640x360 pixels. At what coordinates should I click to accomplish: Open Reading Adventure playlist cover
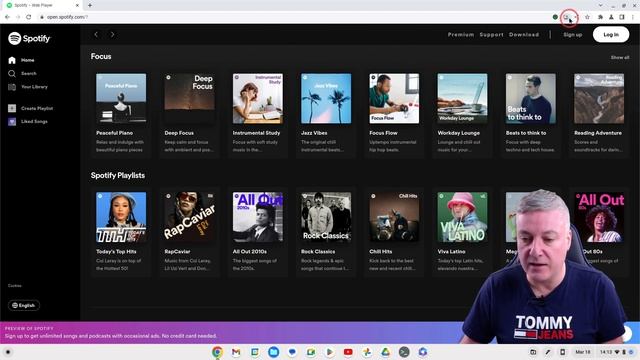(599, 98)
